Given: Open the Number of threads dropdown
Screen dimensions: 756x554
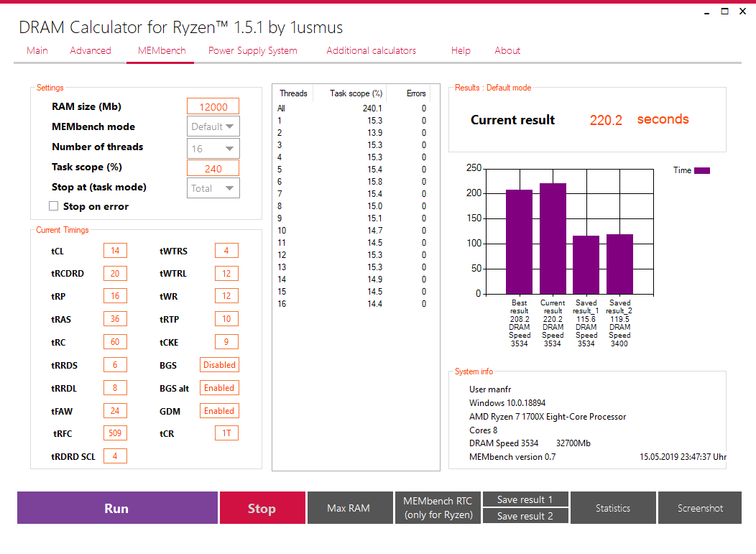Looking at the screenshot, I should coord(213,149).
